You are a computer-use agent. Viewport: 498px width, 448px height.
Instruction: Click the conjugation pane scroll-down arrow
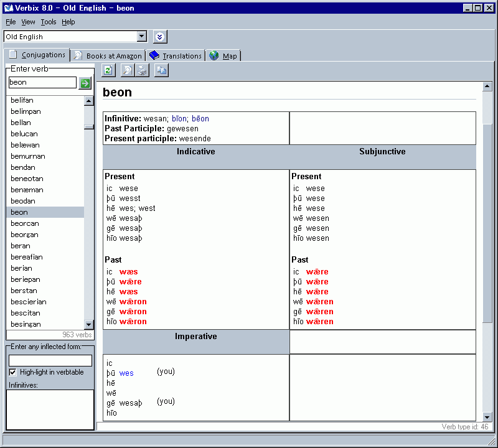(487, 416)
